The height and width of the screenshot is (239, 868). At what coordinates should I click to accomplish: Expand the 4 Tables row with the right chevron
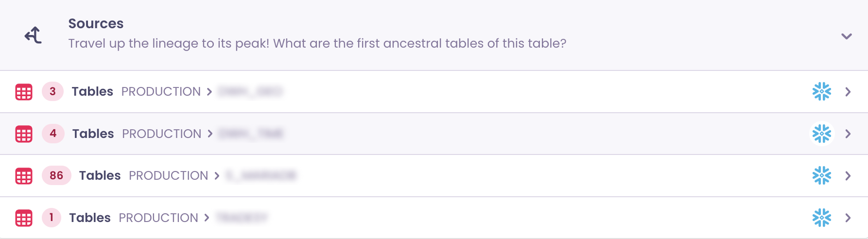848,134
